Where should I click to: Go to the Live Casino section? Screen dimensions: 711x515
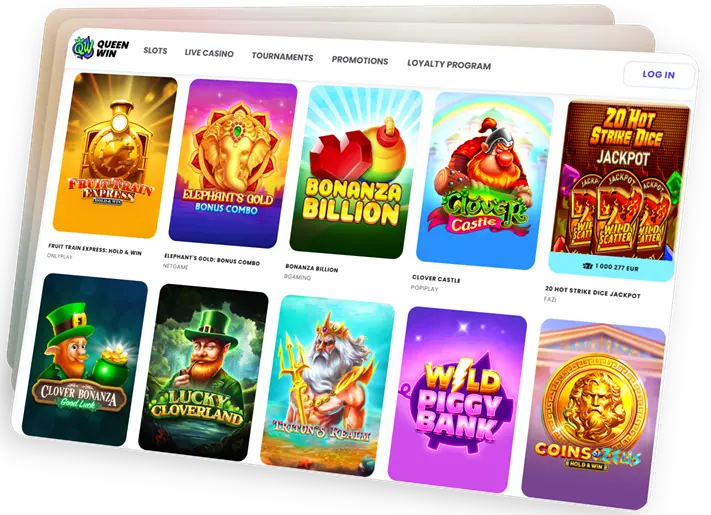click(x=209, y=53)
